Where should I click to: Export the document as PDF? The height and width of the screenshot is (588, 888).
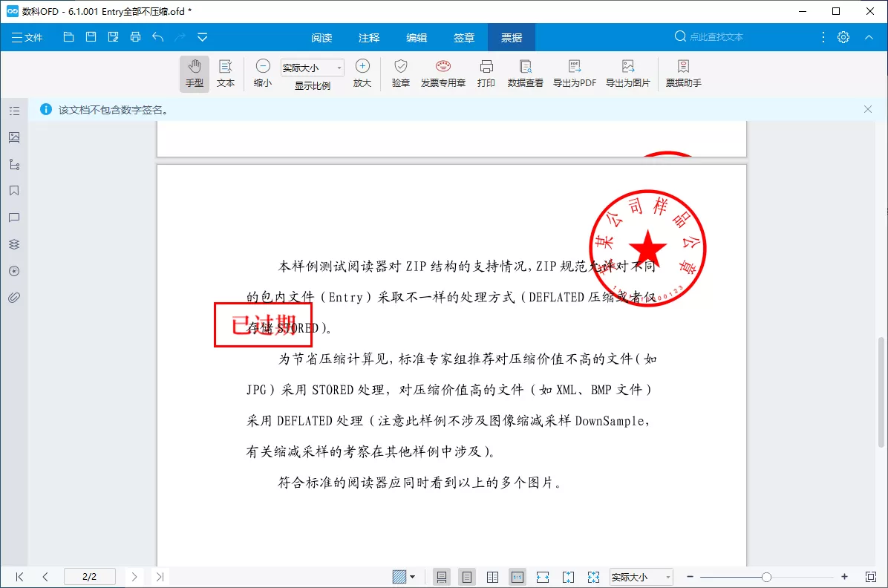coord(572,73)
